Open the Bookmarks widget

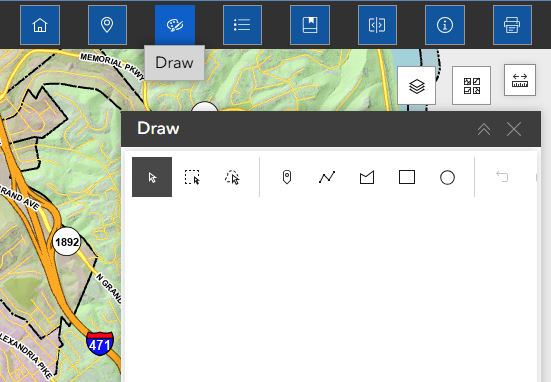pos(310,25)
